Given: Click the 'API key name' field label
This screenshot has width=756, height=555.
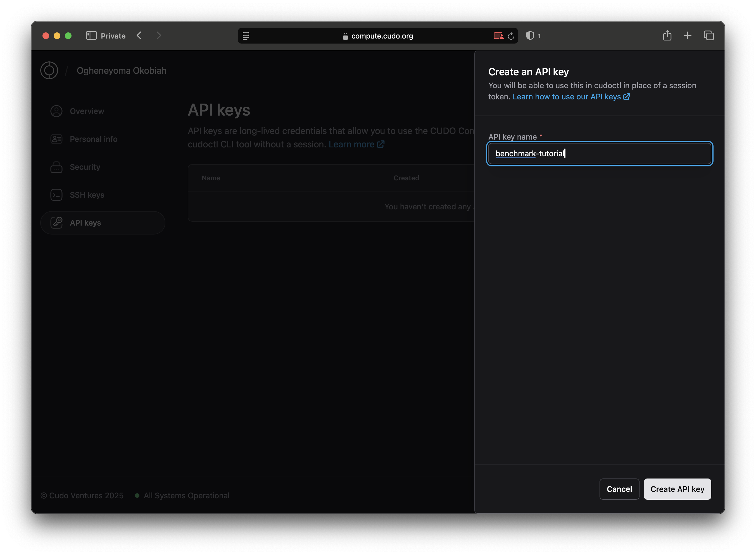Looking at the screenshot, I should [512, 137].
